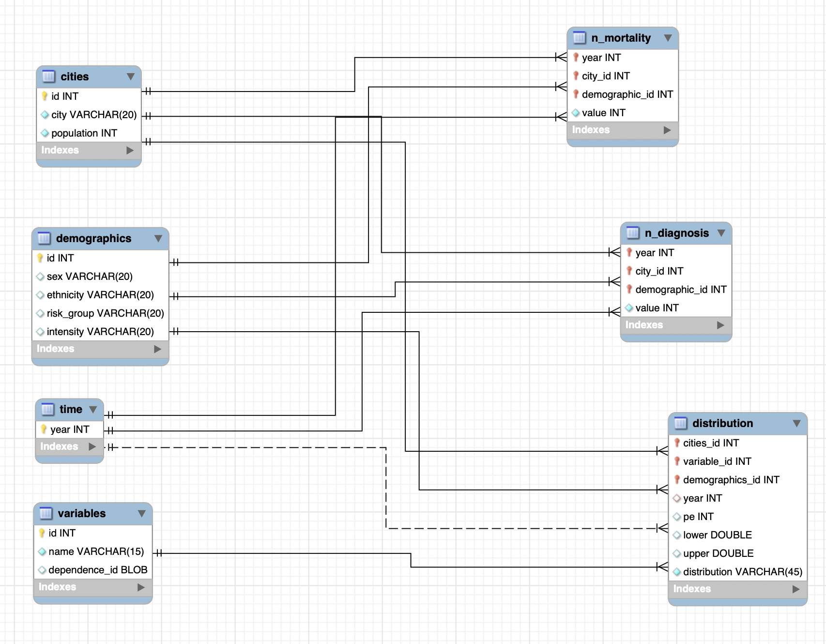Click diamond icon next to population INT

click(x=45, y=133)
